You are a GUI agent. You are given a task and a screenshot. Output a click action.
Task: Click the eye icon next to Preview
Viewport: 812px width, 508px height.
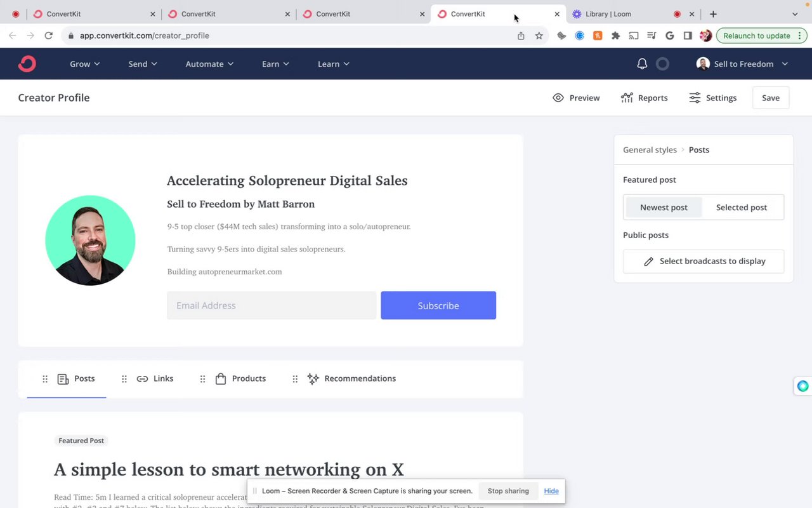click(558, 98)
